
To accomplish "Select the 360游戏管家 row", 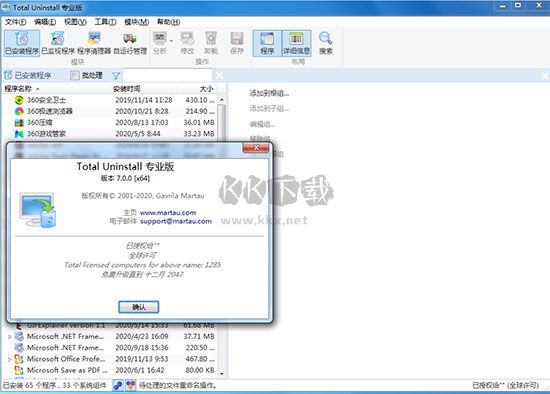I will point(110,134).
